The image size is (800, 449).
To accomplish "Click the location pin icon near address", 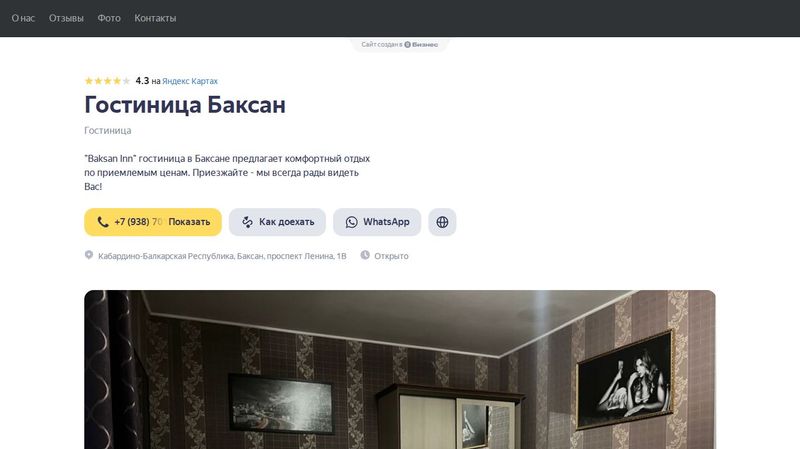I will (89, 255).
